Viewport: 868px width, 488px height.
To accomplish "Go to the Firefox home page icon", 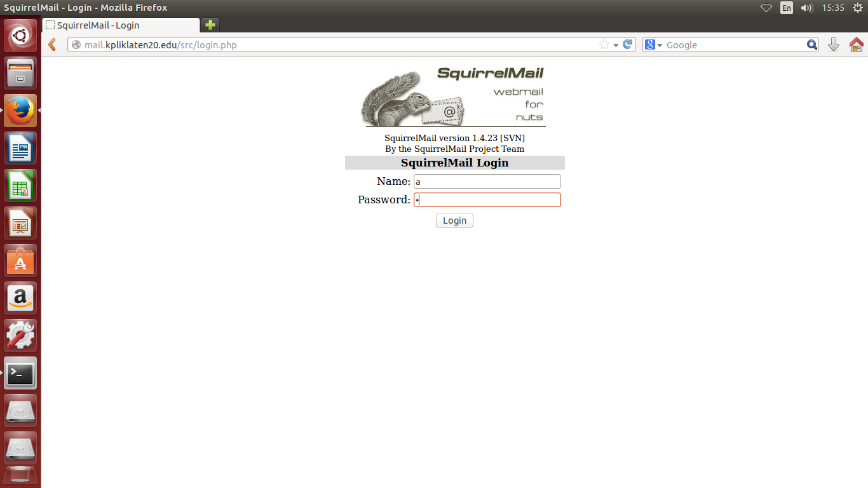I will [x=856, y=44].
